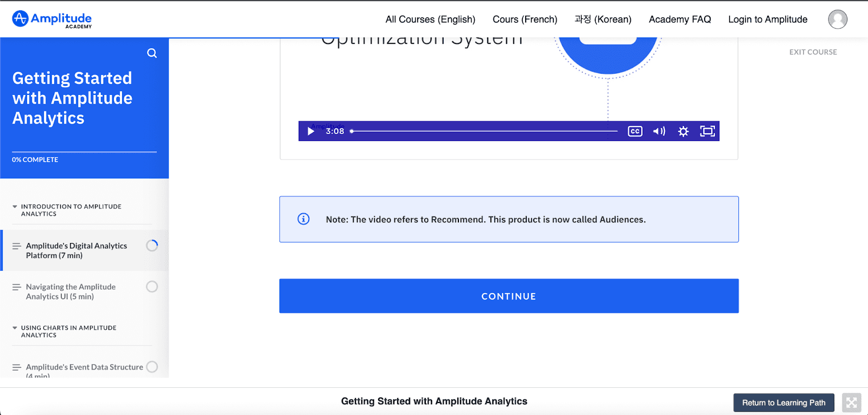Open Amplitude's Digital Analytics Platform lesson

click(x=85, y=251)
